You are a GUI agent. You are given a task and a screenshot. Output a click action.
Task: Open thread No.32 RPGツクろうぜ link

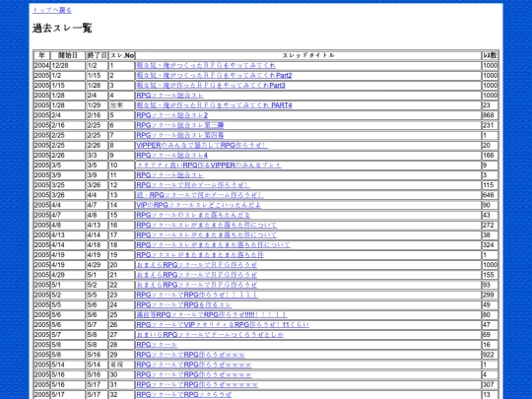pyautogui.click(x=183, y=395)
